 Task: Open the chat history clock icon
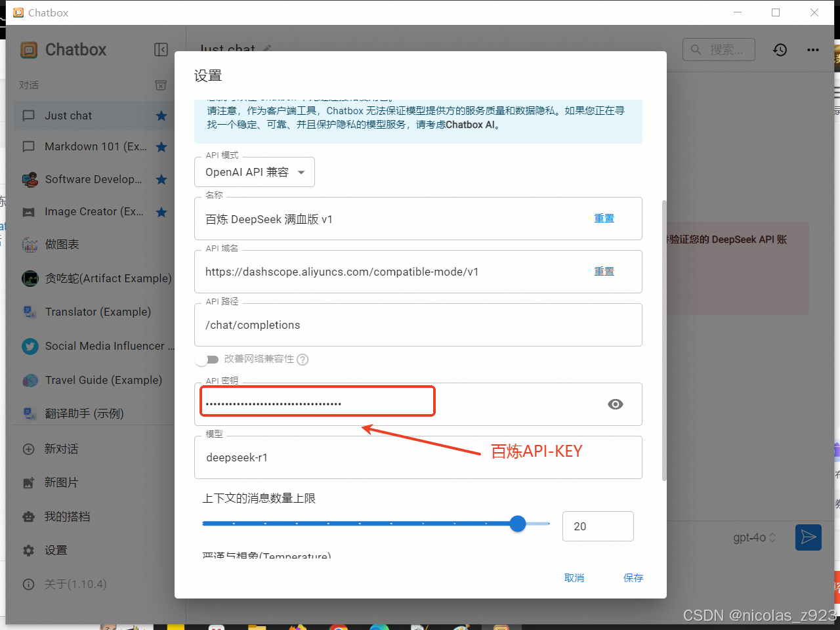tap(780, 50)
